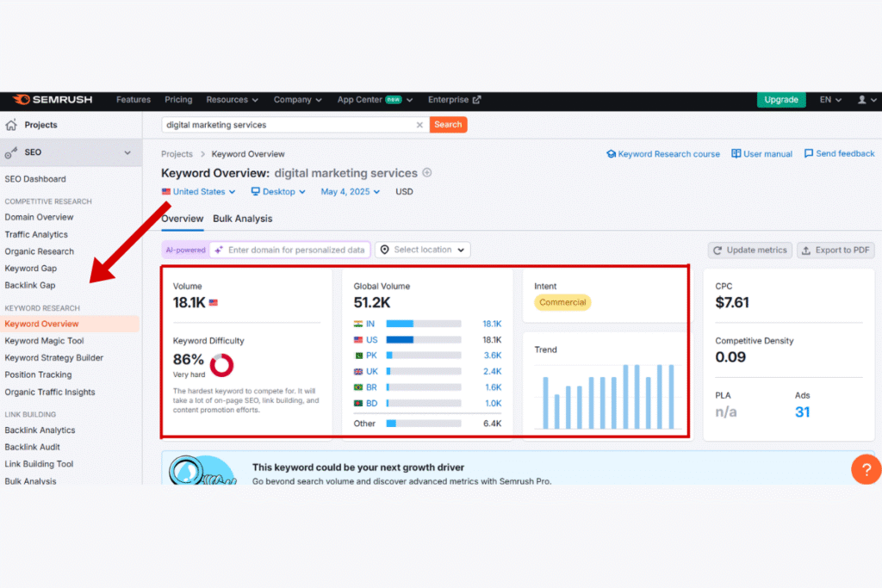Click plus icon beside keyword title
This screenshot has height=588, width=882.
427,173
